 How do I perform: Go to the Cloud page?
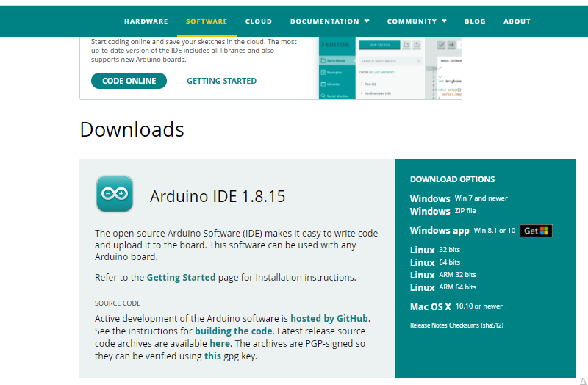click(259, 21)
